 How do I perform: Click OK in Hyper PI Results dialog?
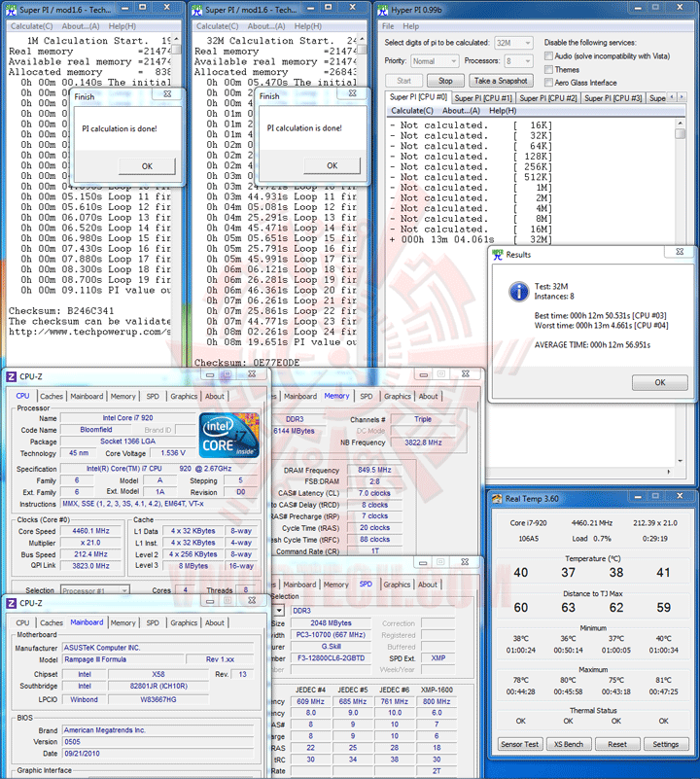(660, 382)
